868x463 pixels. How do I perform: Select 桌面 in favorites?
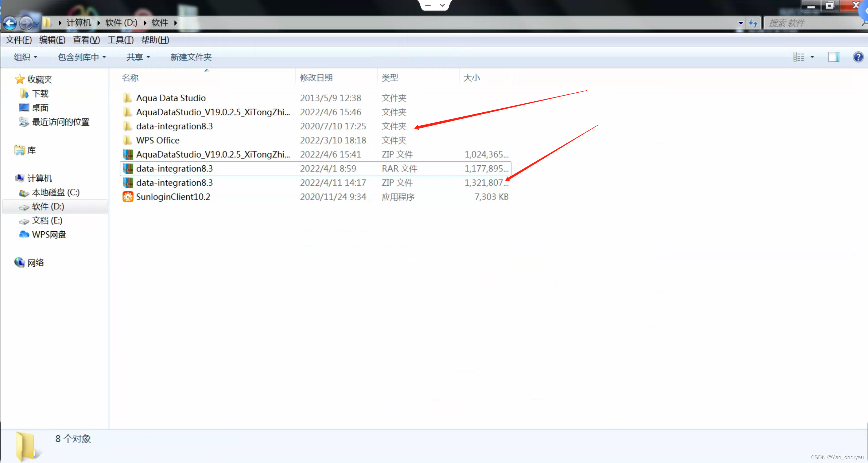[40, 108]
